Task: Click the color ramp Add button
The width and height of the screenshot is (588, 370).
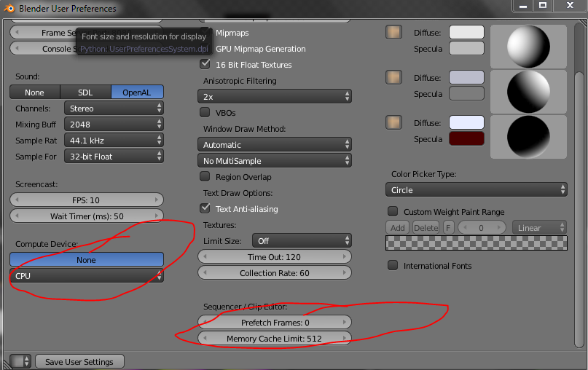Action: [x=398, y=227]
